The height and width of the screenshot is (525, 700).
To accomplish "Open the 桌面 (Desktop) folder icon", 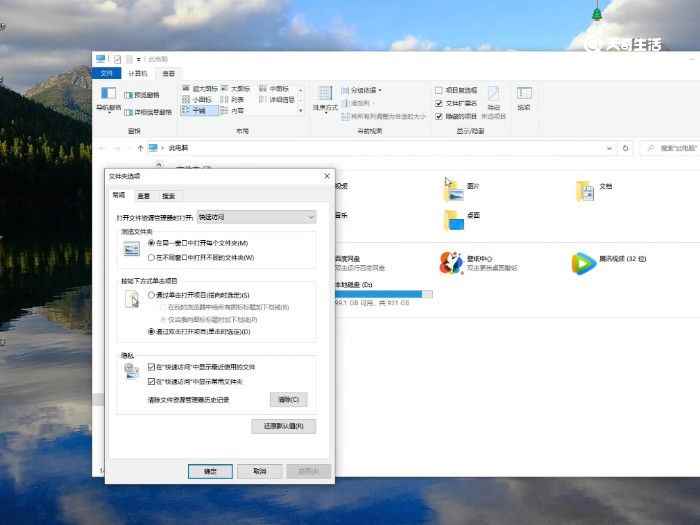I will pyautogui.click(x=452, y=218).
